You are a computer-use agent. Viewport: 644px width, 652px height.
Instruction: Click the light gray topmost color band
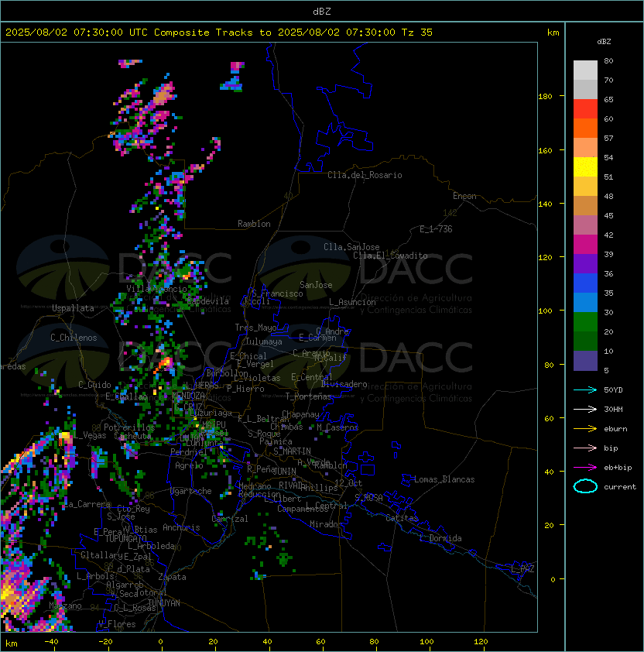(x=585, y=70)
